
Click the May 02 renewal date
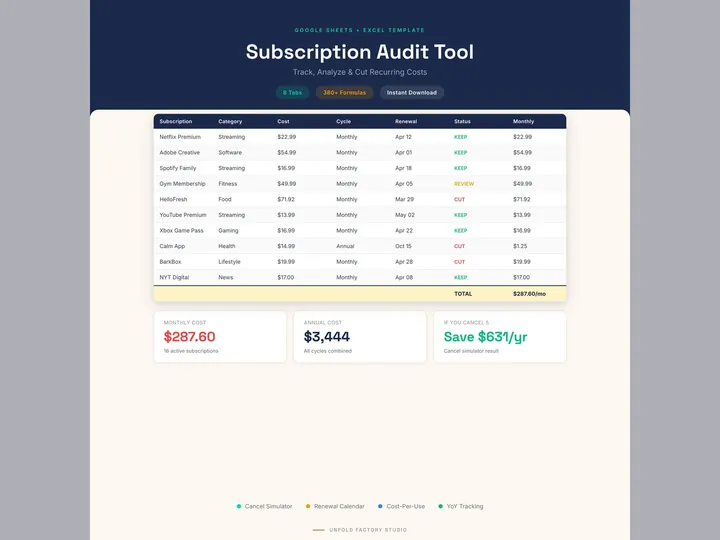coord(405,215)
